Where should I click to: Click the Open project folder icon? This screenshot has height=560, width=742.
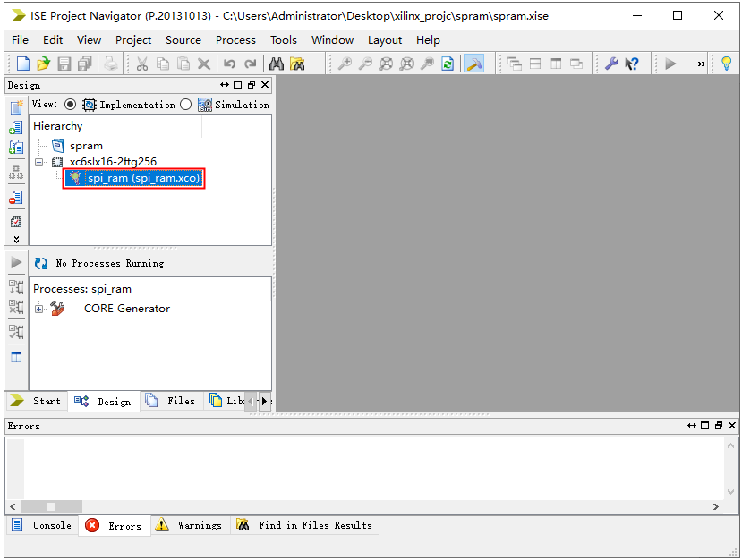coord(43,64)
